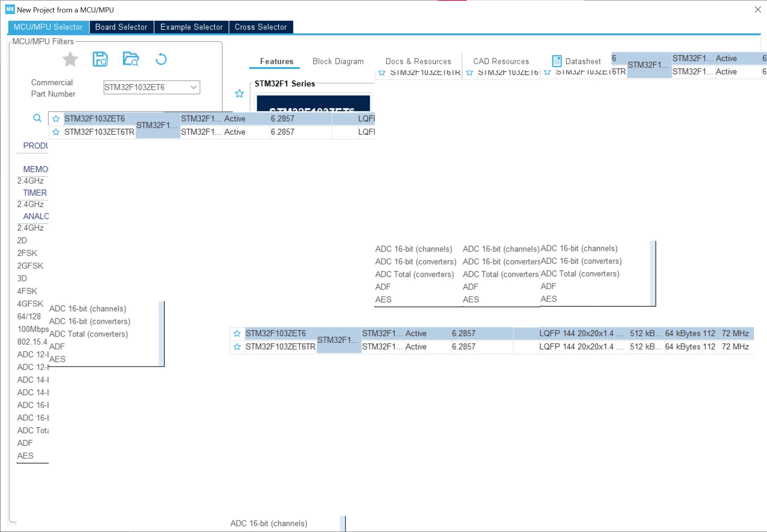The height and width of the screenshot is (532, 767).
Task: Expand the TIMER filter section
Action: point(35,193)
